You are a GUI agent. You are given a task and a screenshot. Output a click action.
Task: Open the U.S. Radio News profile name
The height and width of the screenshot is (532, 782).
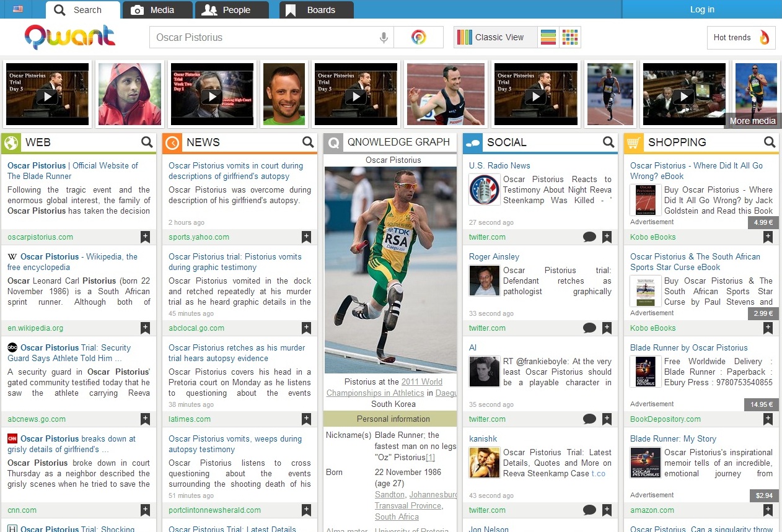(x=499, y=165)
